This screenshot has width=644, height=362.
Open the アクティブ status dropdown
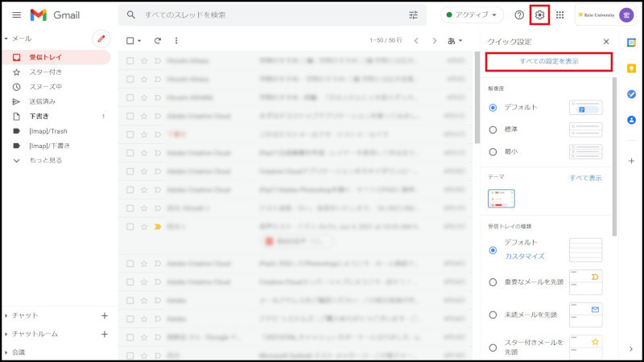[x=472, y=14]
